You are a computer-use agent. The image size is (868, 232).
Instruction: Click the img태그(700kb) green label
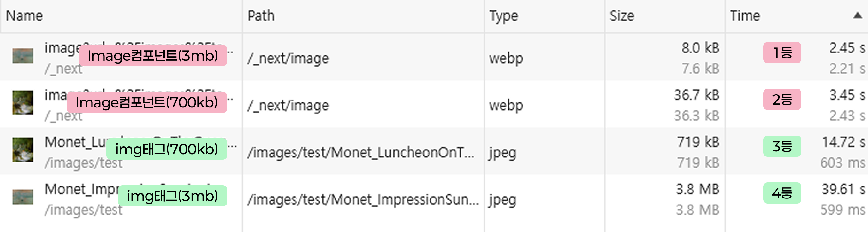[166, 149]
